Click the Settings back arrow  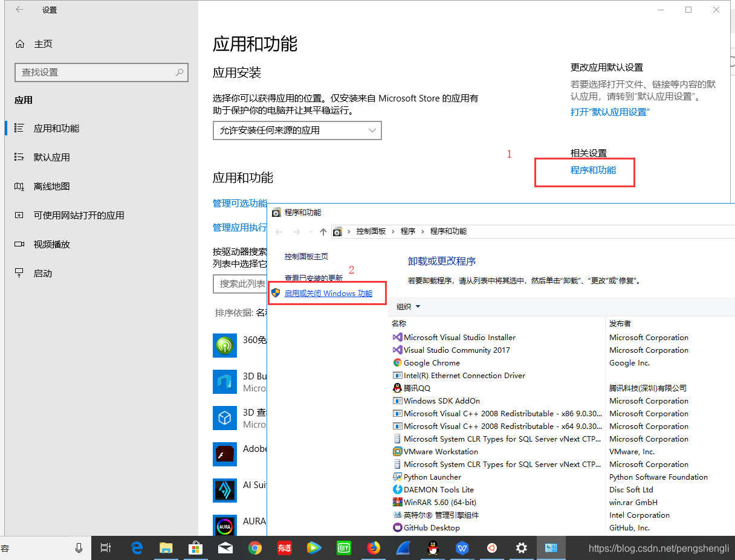(x=19, y=10)
